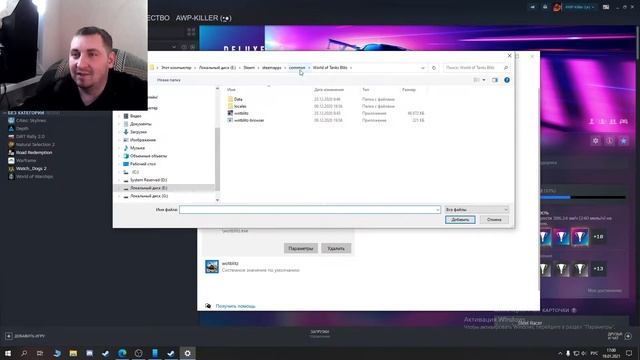640x360 pixels.
Task: Click the Новая папка toolbar item
Action: coord(169,80)
